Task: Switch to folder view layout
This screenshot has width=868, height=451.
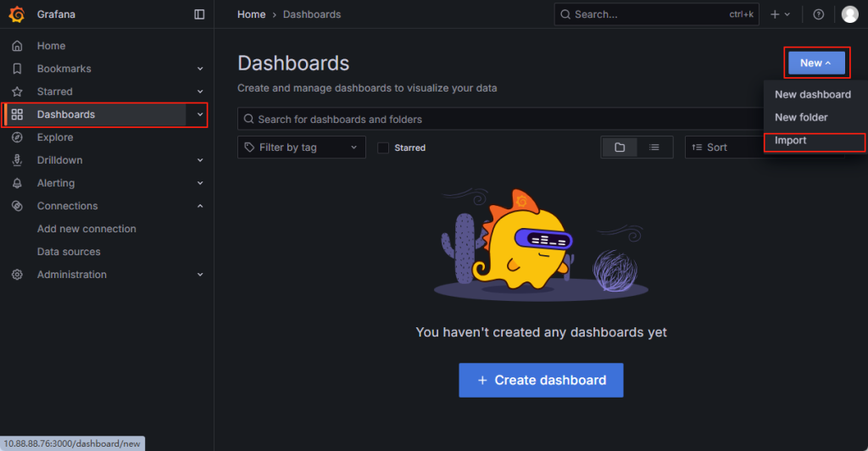Action: [620, 148]
